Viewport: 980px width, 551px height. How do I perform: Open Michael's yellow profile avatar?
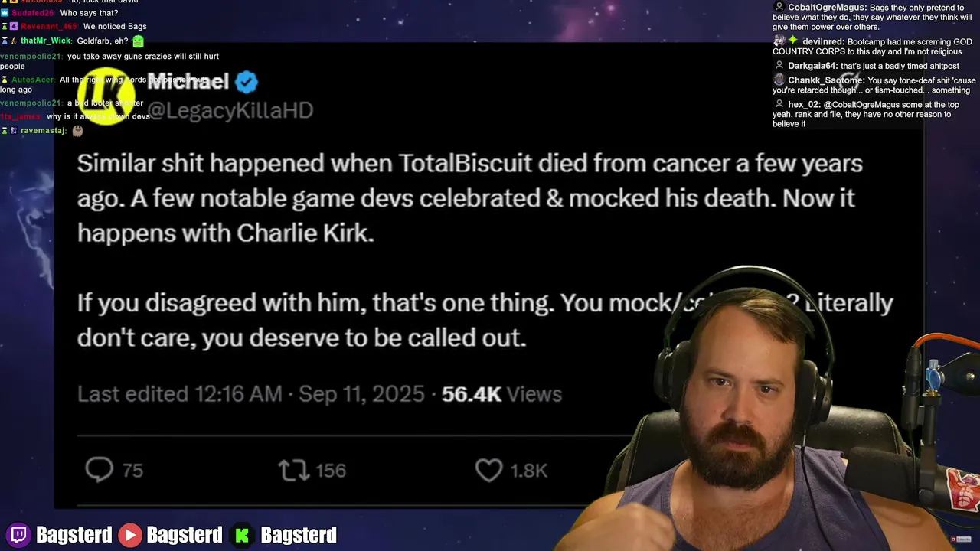106,95
